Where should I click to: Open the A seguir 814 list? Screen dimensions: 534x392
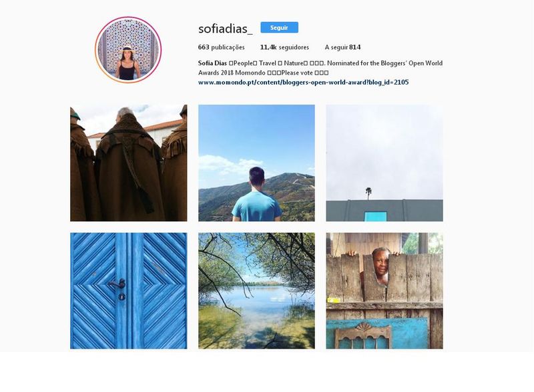coord(342,47)
